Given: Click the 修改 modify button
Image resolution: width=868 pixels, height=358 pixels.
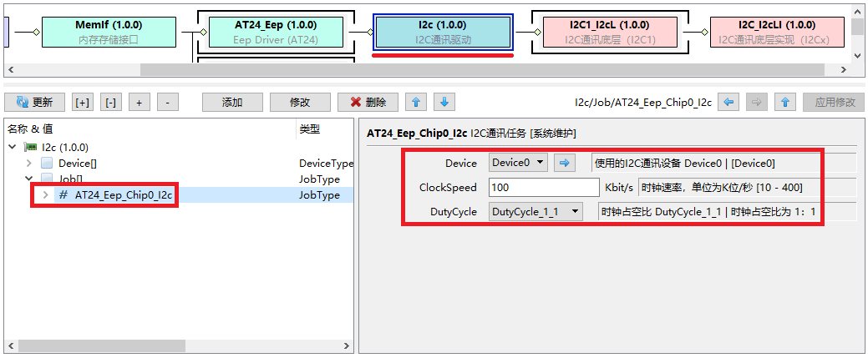Looking at the screenshot, I should click(x=300, y=103).
